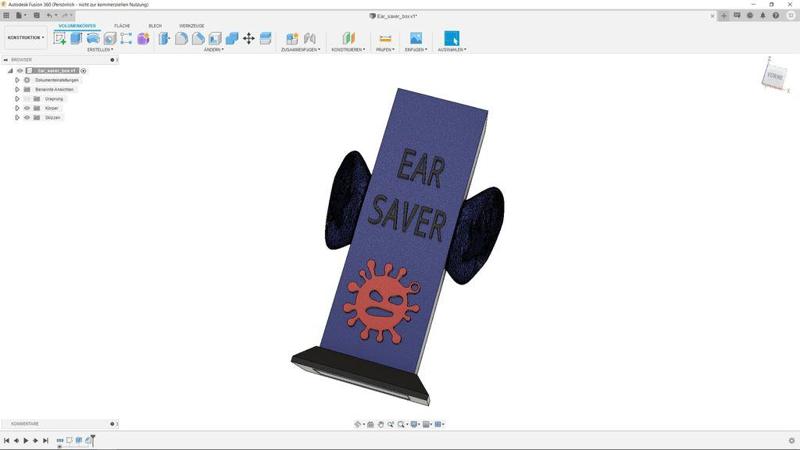The width and height of the screenshot is (800, 450).
Task: Click the Save icon in top bar
Action: click(37, 15)
